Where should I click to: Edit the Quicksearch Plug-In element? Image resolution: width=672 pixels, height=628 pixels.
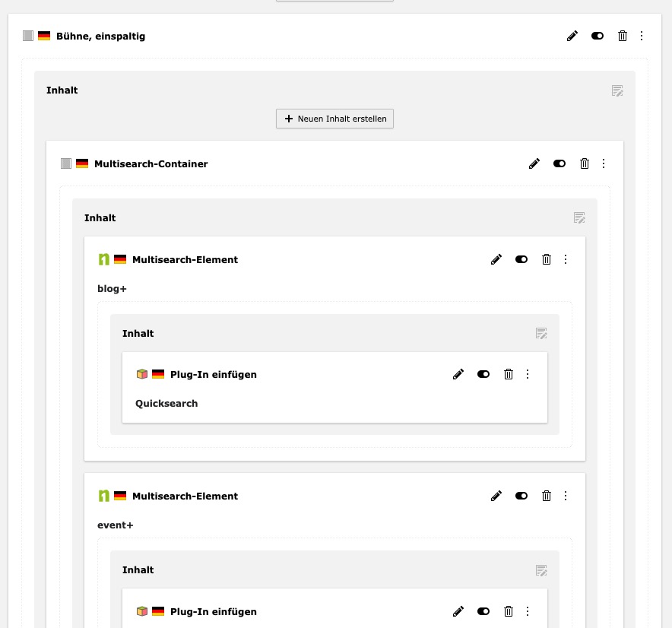click(x=458, y=374)
